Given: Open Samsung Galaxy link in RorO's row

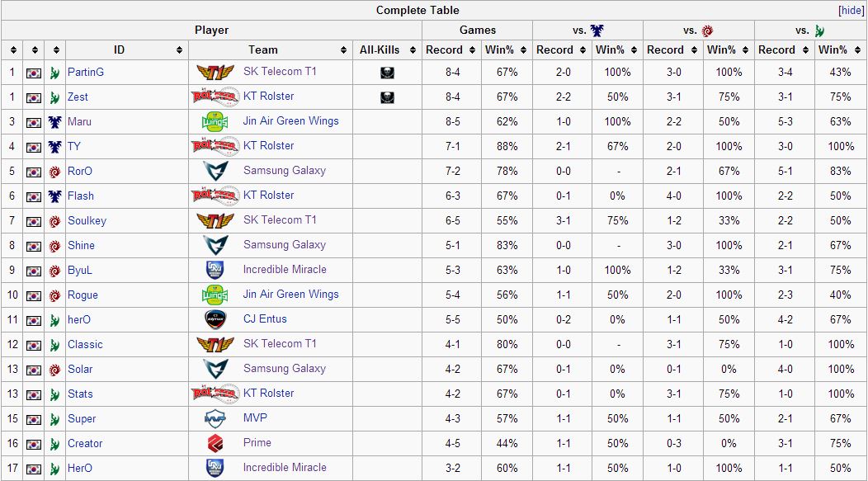Looking at the screenshot, I should click(284, 171).
